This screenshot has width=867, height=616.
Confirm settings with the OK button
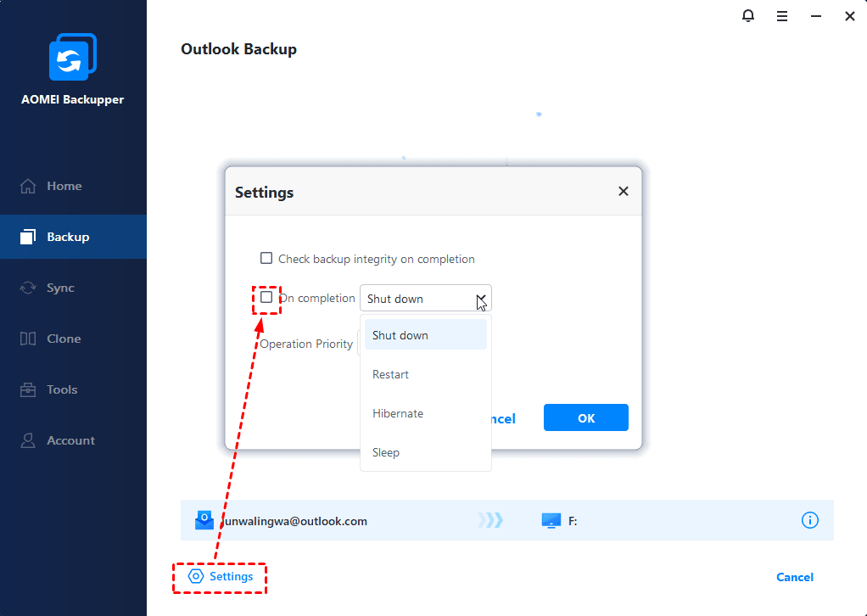[585, 417]
